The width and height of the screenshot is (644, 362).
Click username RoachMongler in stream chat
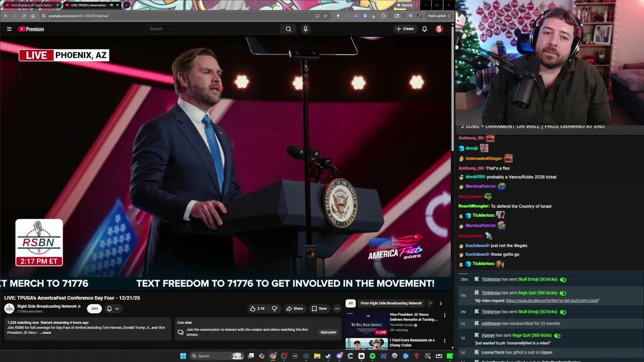pos(473,206)
